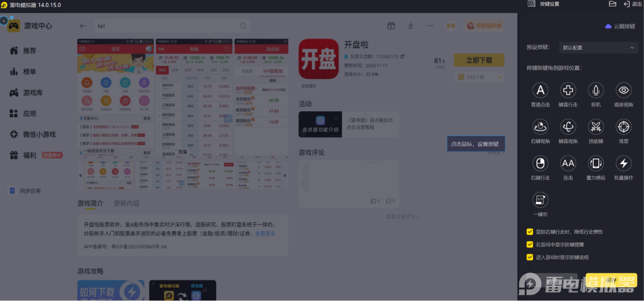
Task: Click the 游戏中心 logo icon
Action: pyautogui.click(x=14, y=26)
